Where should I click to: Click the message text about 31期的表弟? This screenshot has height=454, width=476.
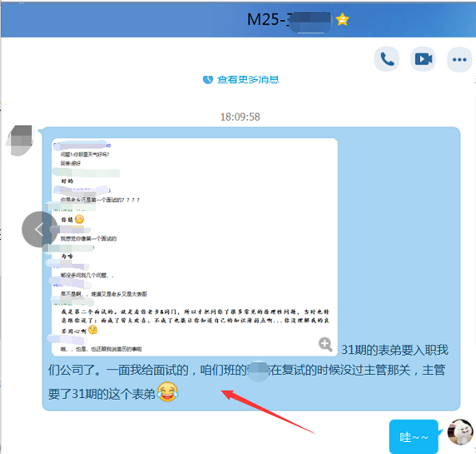(247, 372)
